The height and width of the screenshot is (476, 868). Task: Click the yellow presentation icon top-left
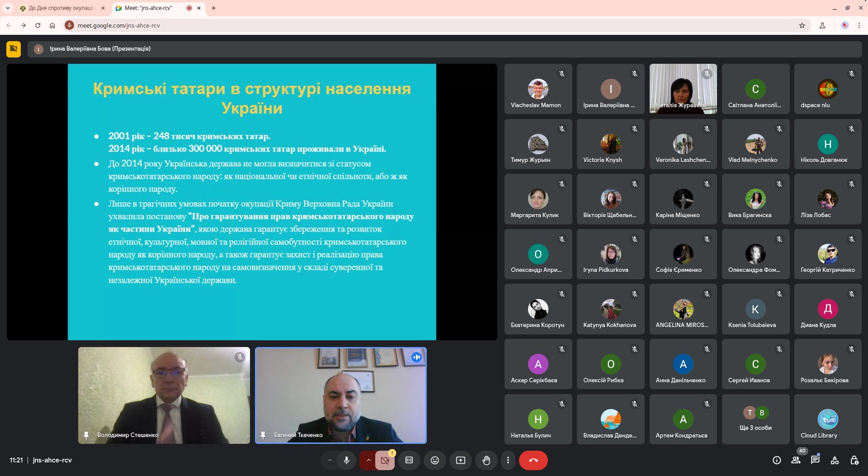pyautogui.click(x=14, y=49)
